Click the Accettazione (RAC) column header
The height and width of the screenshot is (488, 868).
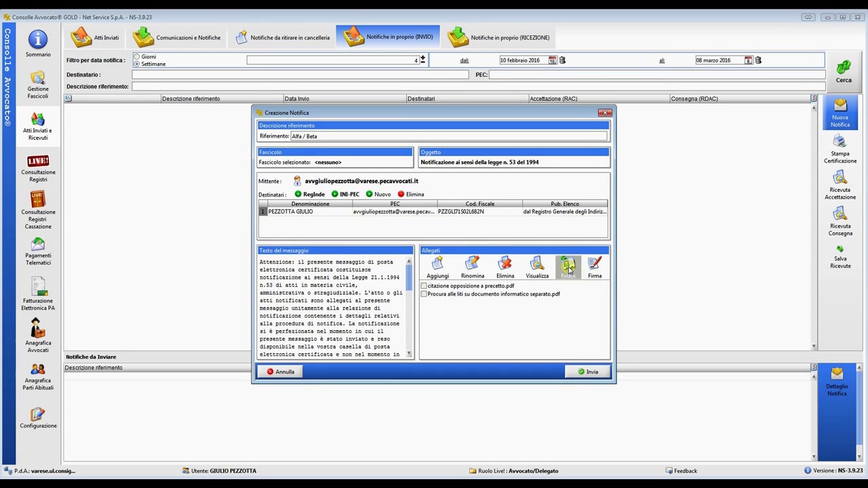599,99
